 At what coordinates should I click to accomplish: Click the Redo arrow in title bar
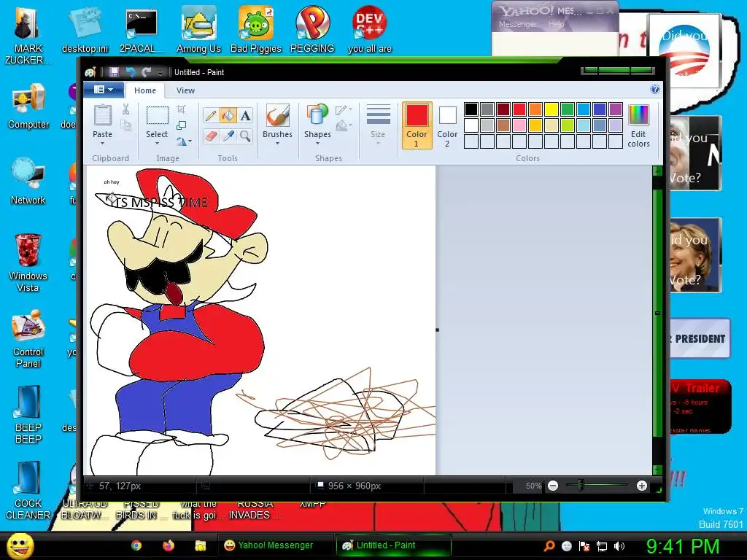click(146, 72)
